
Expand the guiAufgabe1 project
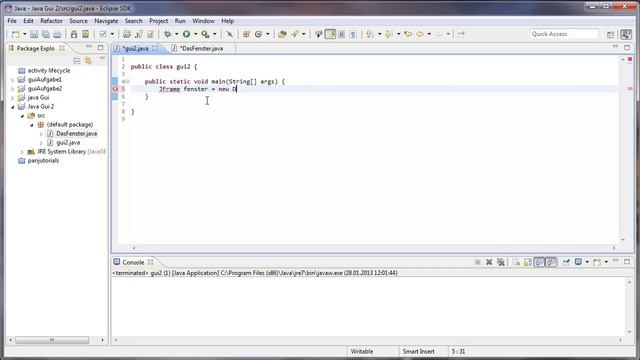(x=13, y=80)
